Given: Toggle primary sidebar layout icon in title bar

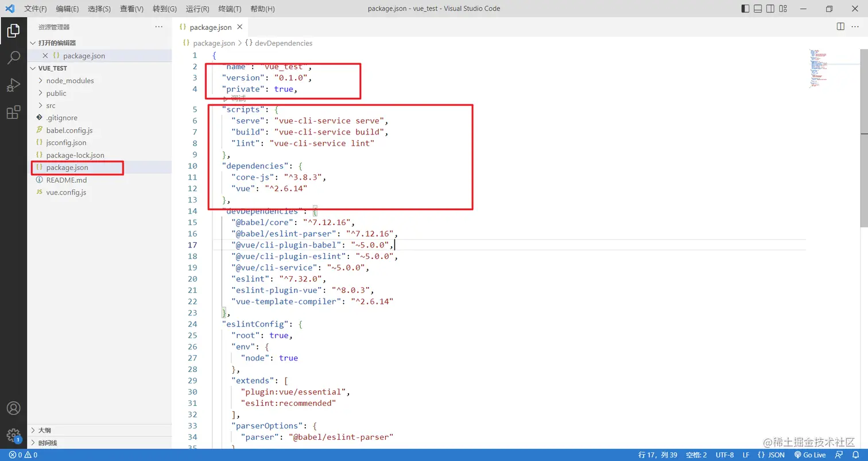Looking at the screenshot, I should tap(745, 9).
